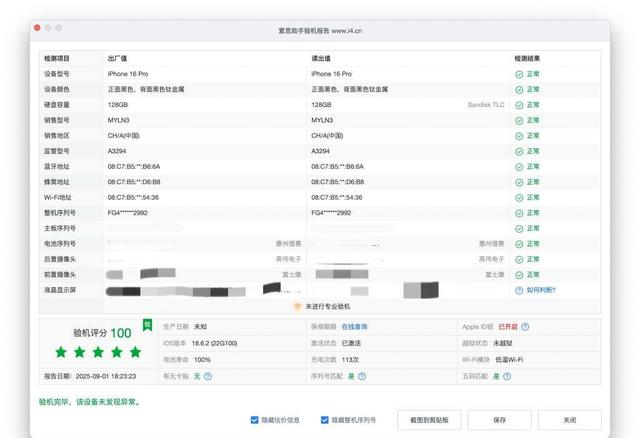Click the help icon next to 序列号匹配
640x438 pixels.
362,376
